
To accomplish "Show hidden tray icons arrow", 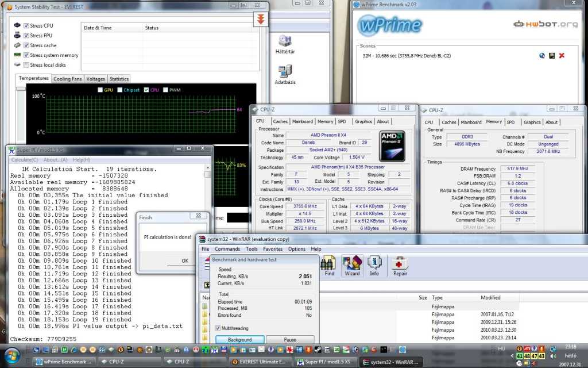I will pyautogui.click(x=512, y=356).
